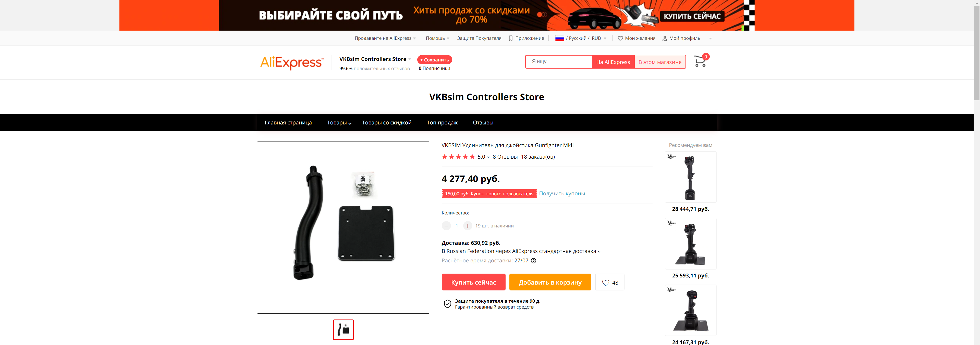This screenshot has width=980, height=345.
Task: Select the product image thumbnail
Action: [x=343, y=330]
